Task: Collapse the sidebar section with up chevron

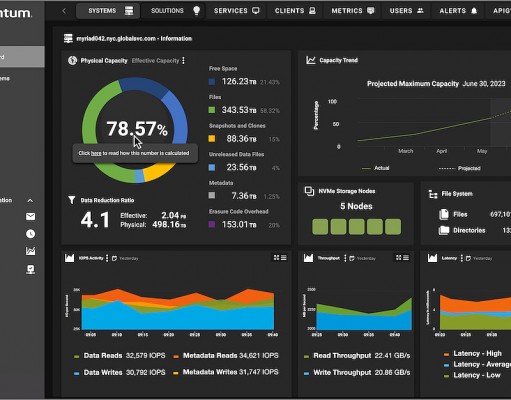Action: [30, 200]
